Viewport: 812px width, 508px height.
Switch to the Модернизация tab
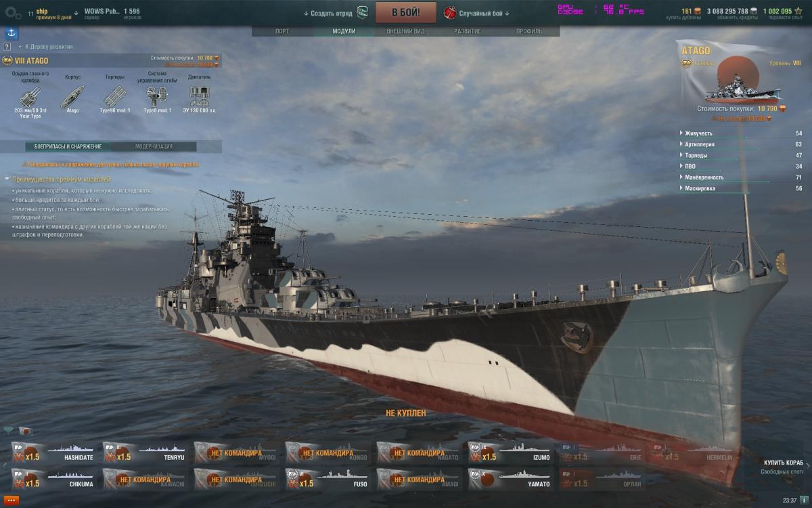[x=154, y=146]
